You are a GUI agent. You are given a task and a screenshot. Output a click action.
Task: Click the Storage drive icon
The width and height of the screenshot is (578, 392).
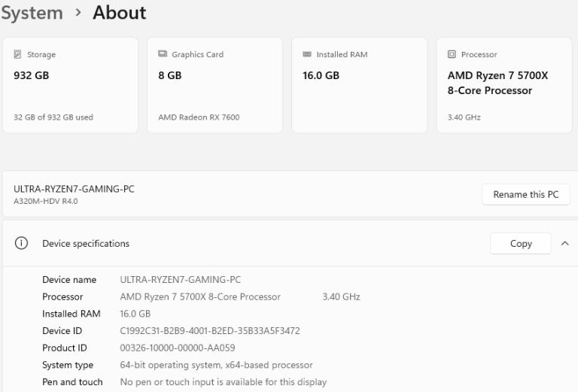[x=17, y=54]
